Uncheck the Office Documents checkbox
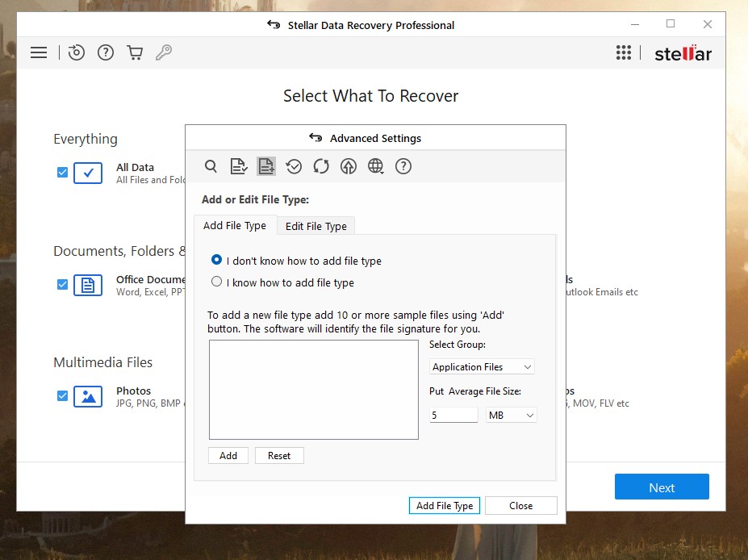 (x=62, y=285)
